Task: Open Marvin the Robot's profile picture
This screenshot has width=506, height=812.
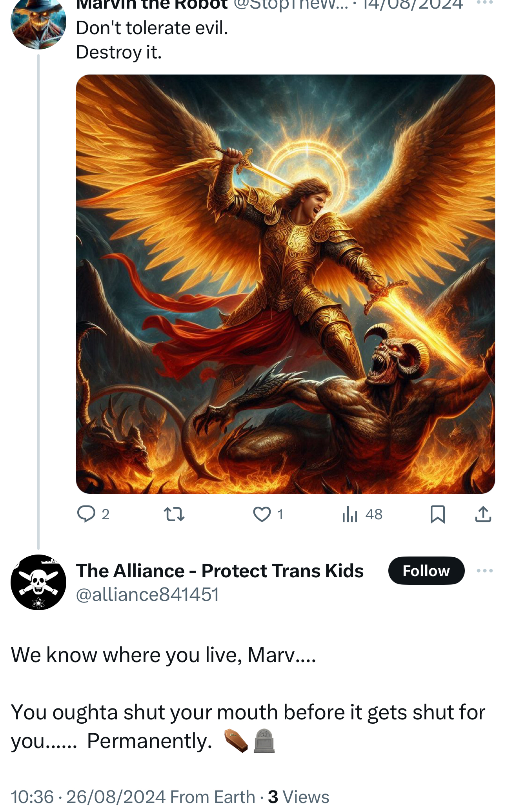Action: click(38, 24)
